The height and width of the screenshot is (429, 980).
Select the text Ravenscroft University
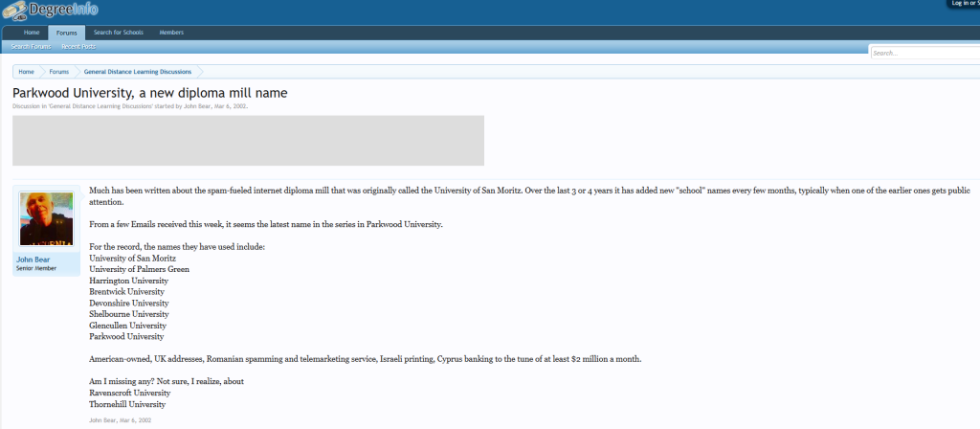[x=130, y=393]
